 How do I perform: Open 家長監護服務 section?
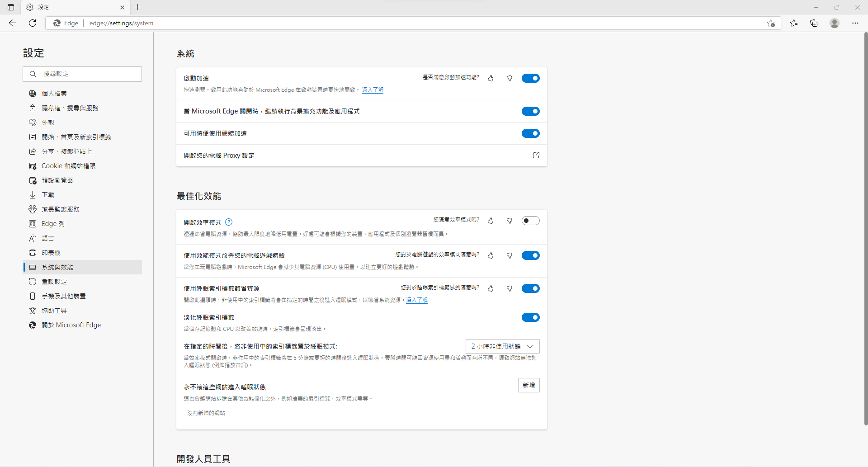click(x=82, y=209)
